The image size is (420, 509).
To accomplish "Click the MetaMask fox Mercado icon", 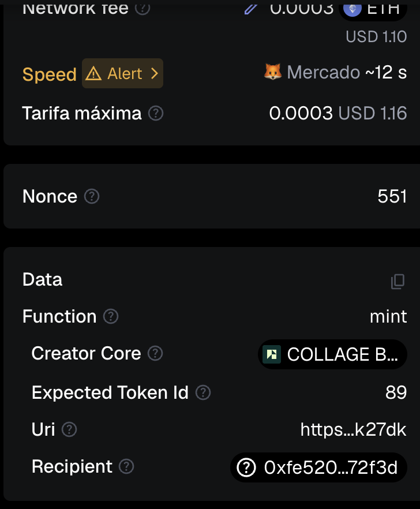I will (x=273, y=73).
